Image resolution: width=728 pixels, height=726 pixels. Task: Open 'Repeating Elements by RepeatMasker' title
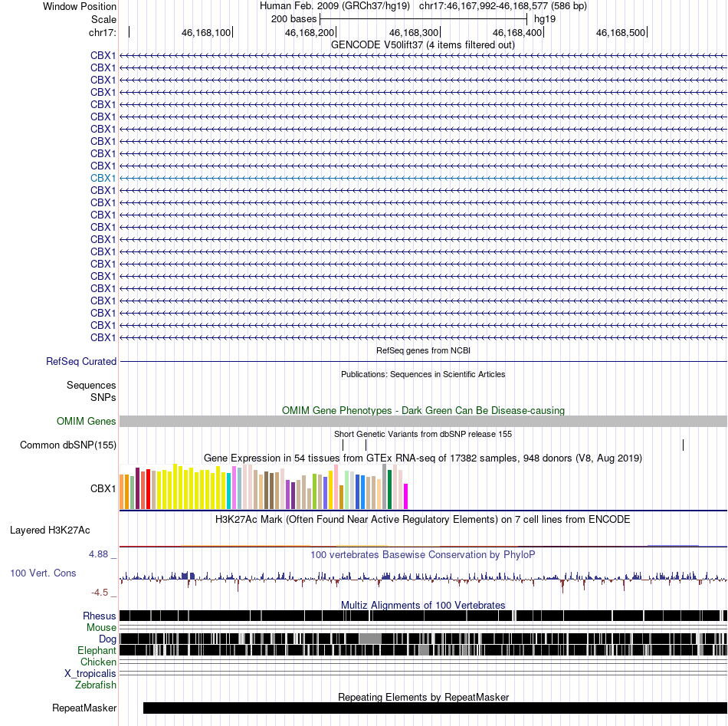pyautogui.click(x=423, y=697)
